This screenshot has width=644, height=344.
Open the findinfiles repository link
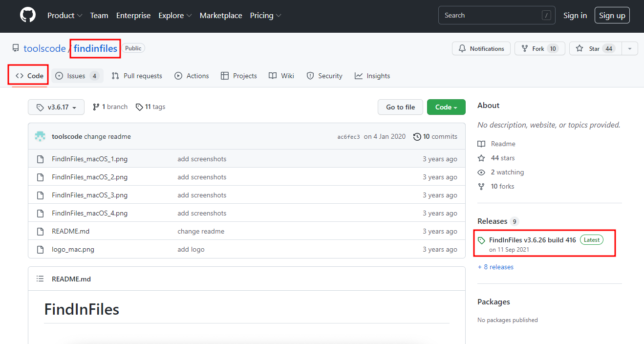[95, 48]
